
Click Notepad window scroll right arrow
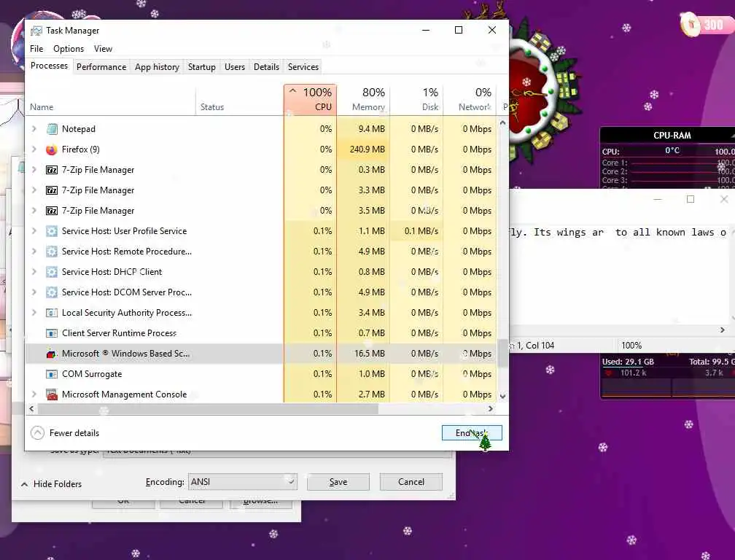pos(723,330)
